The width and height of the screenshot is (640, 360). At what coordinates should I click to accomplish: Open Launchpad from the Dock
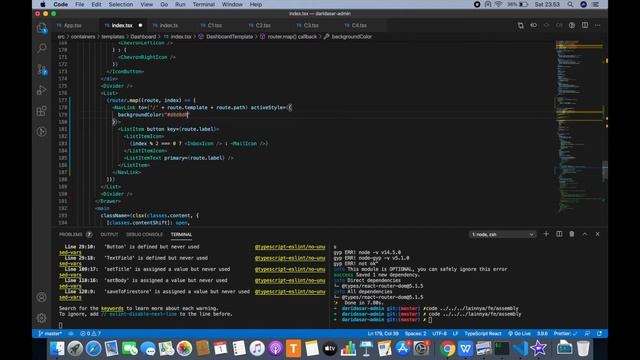(x=75, y=349)
